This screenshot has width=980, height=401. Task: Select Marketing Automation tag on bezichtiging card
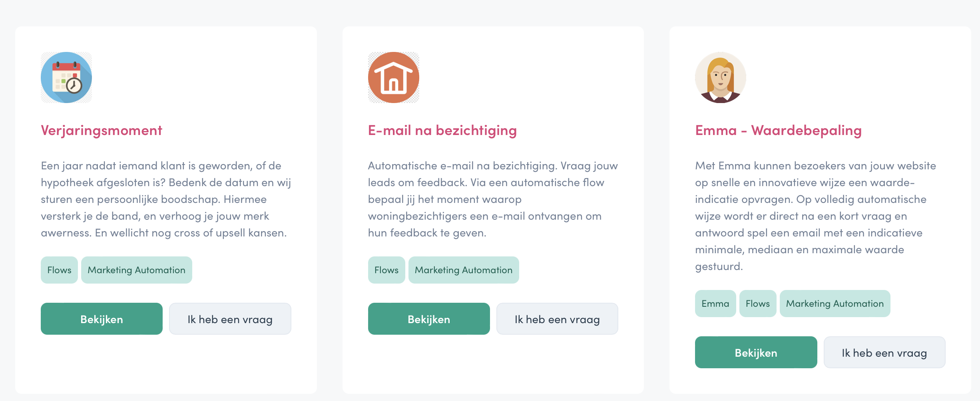point(464,270)
